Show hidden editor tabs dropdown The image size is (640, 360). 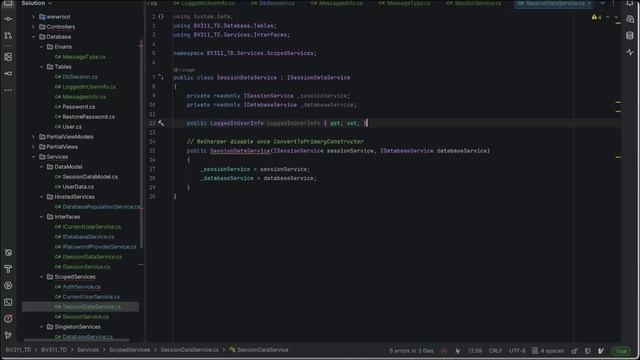click(x=602, y=3)
